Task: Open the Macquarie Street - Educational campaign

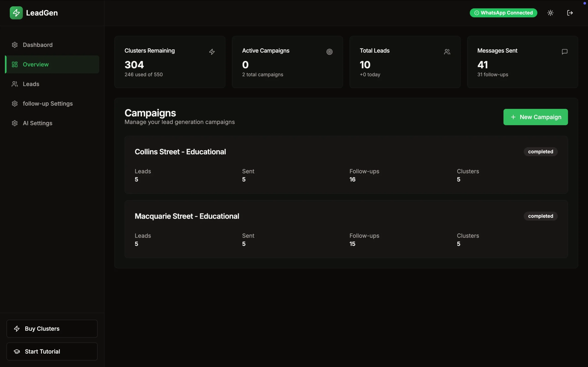Action: pyautogui.click(x=187, y=216)
